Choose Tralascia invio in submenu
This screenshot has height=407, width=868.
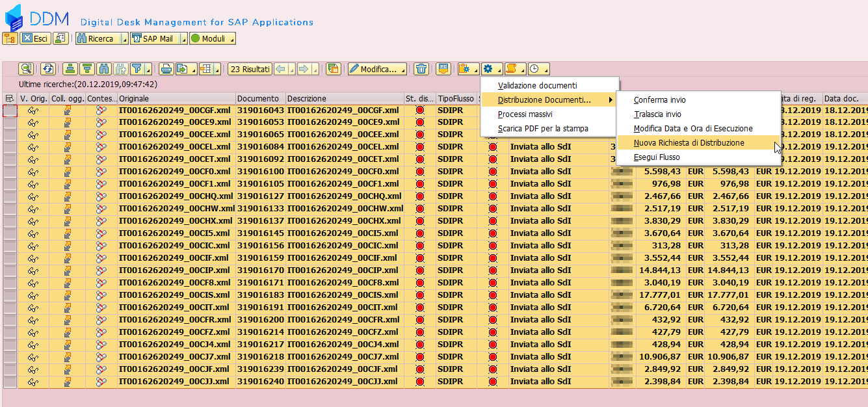pyautogui.click(x=698, y=114)
